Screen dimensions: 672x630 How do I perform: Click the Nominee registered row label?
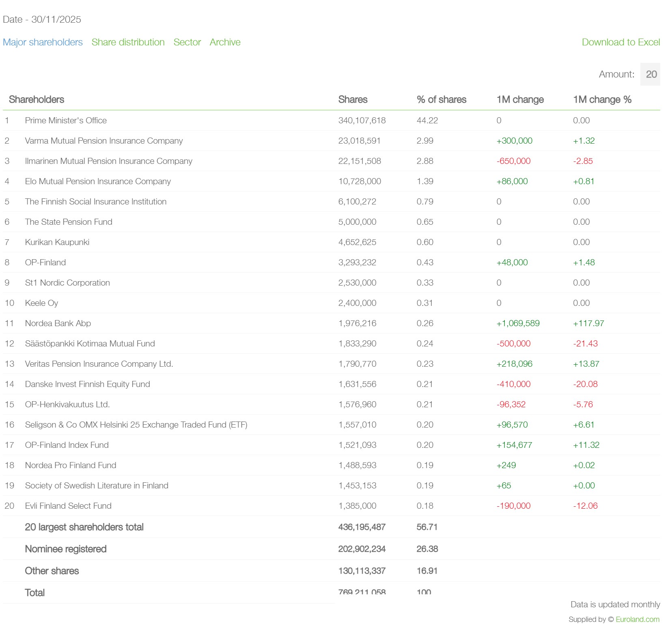(66, 549)
